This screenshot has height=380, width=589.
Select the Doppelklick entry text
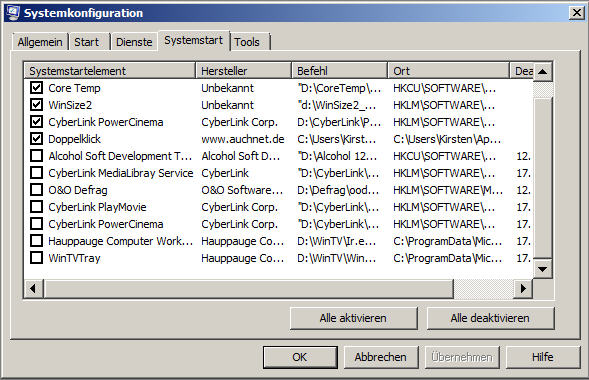(x=74, y=139)
